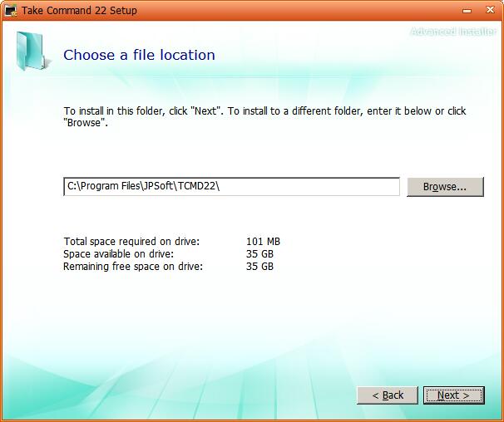The image size is (504, 422).
Task: Click the 'Choose a file location' heading
Action: (139, 55)
